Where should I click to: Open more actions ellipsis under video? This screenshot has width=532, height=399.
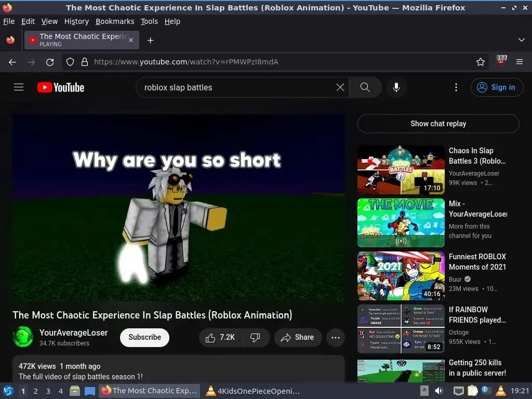pos(336,338)
